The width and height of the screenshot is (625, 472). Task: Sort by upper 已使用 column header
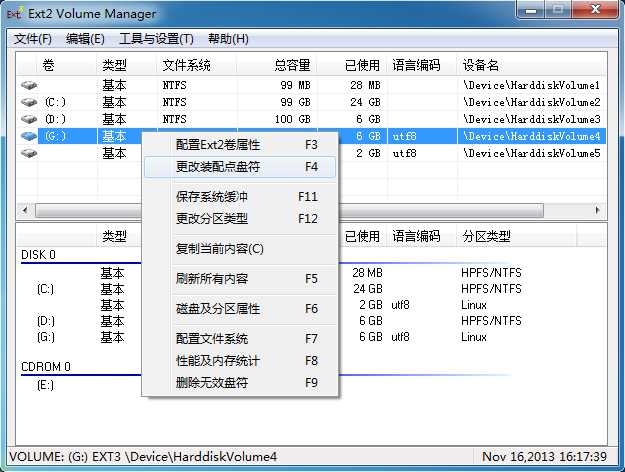coord(352,65)
